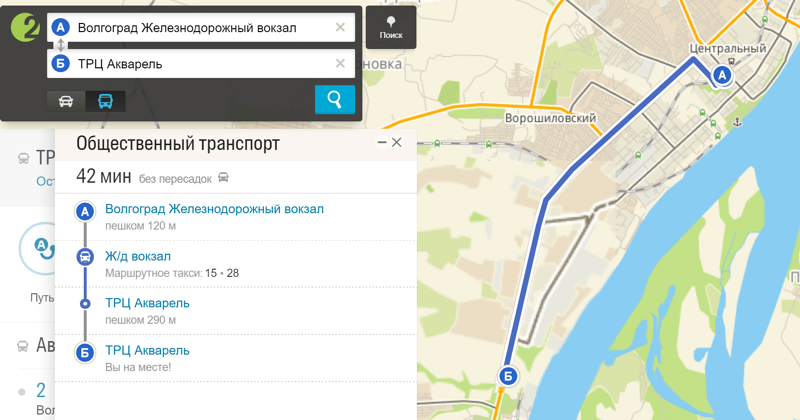
Task: Click marker A on the map
Action: (721, 76)
